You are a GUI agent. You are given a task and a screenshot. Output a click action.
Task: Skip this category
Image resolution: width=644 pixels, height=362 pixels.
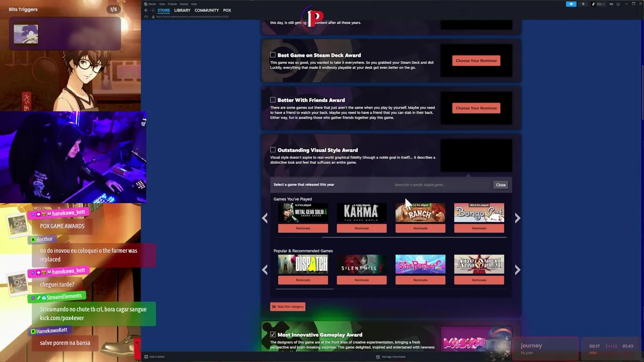pos(287,307)
